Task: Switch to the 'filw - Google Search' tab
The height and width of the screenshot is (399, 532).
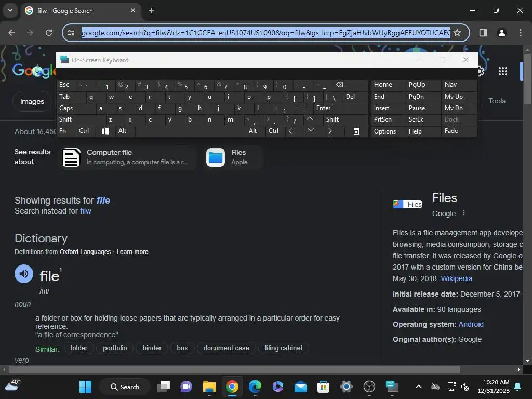Action: 81,10
